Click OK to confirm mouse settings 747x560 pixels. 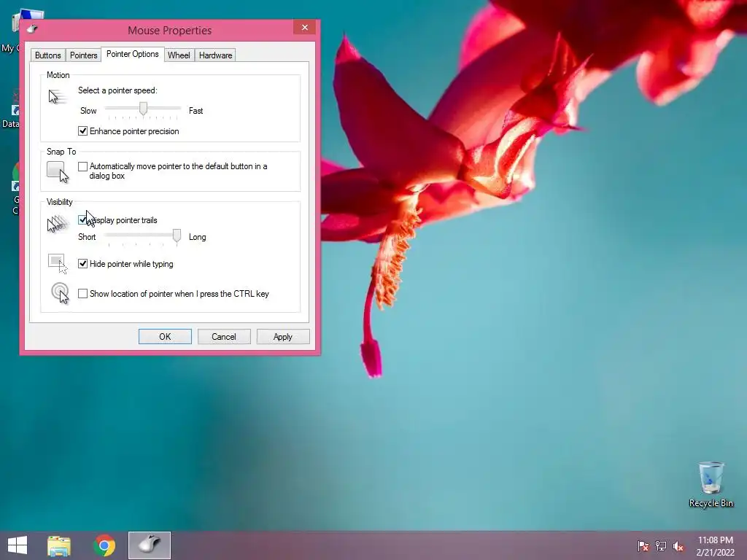click(x=165, y=337)
